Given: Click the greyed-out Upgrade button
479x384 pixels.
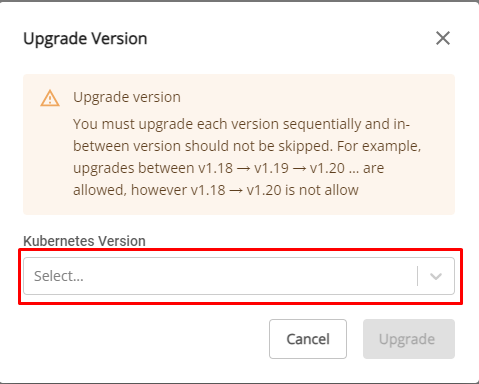Looking at the screenshot, I should coord(409,339).
